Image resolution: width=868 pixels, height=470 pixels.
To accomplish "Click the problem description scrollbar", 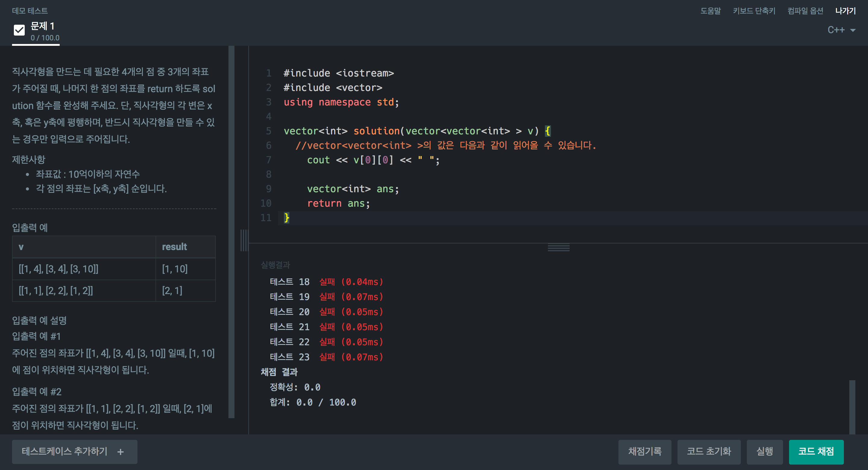I will [x=231, y=232].
